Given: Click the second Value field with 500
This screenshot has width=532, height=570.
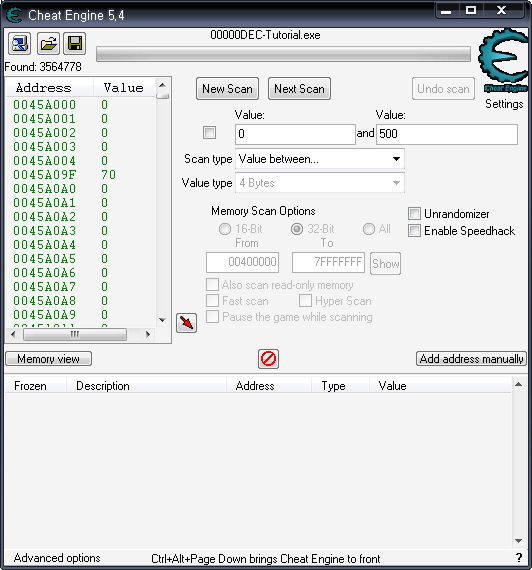Looking at the screenshot, I should tap(447, 134).
